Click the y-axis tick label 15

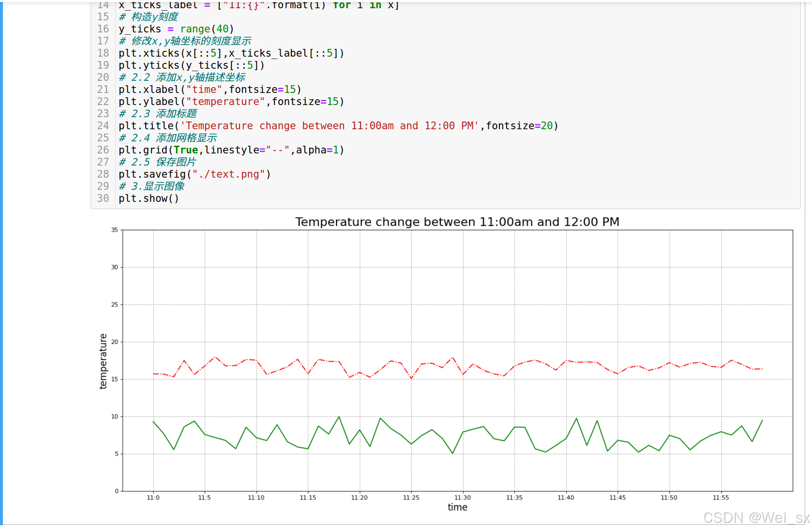[115, 379]
